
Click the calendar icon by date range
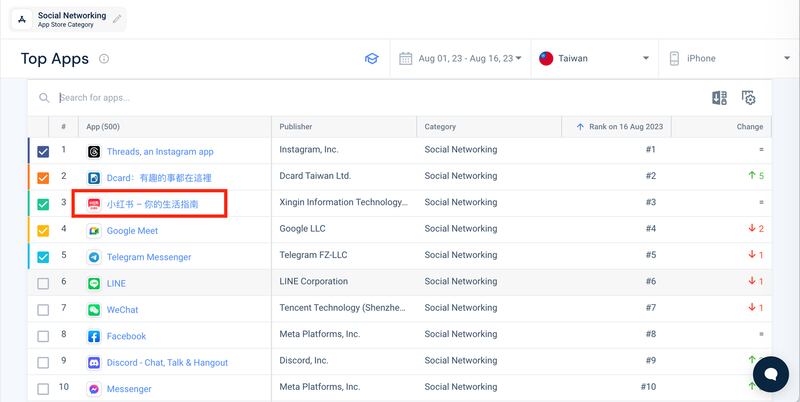(406, 59)
